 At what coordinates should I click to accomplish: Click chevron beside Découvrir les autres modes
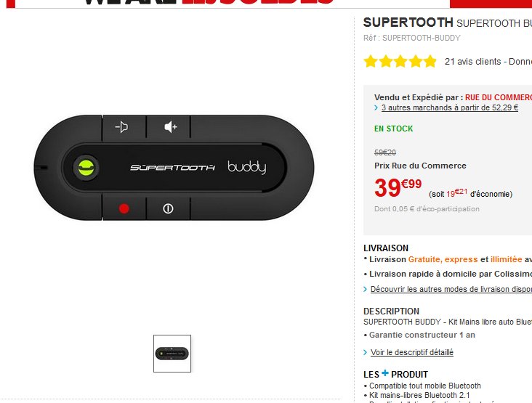tap(365, 289)
